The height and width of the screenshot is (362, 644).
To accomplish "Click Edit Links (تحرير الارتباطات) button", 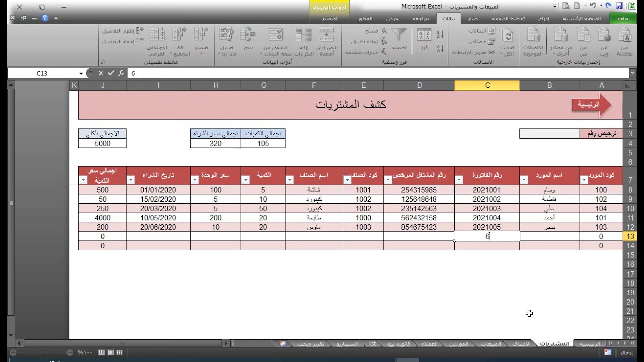I will point(473,52).
